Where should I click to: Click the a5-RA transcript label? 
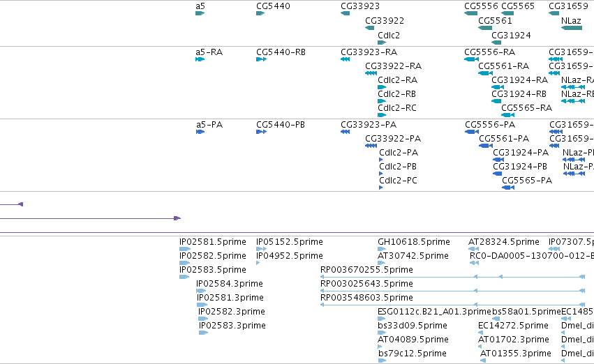209,52
